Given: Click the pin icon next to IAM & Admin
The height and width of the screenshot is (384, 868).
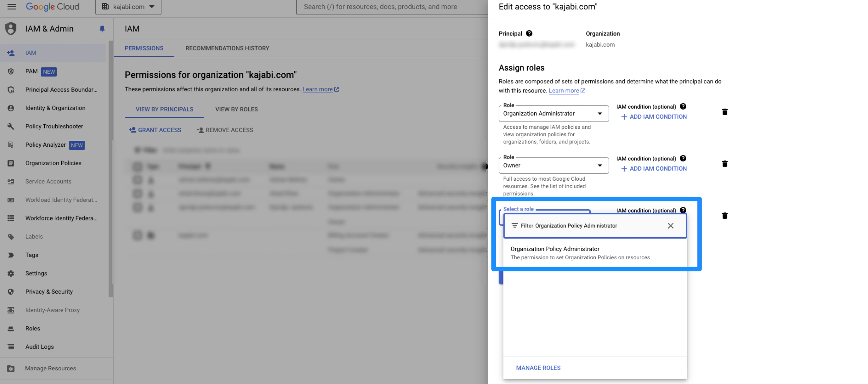Looking at the screenshot, I should [102, 29].
